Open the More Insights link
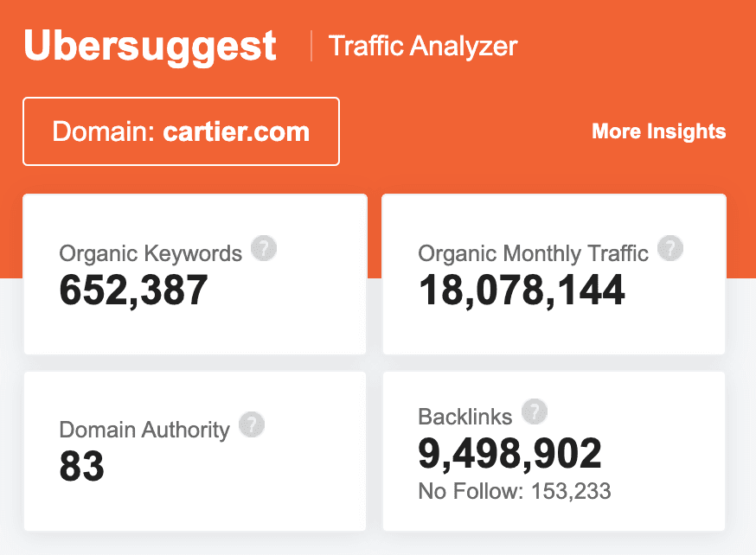 658,132
